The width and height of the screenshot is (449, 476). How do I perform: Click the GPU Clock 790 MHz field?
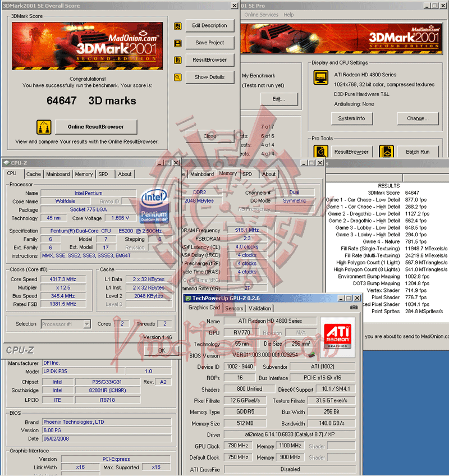point(239,446)
